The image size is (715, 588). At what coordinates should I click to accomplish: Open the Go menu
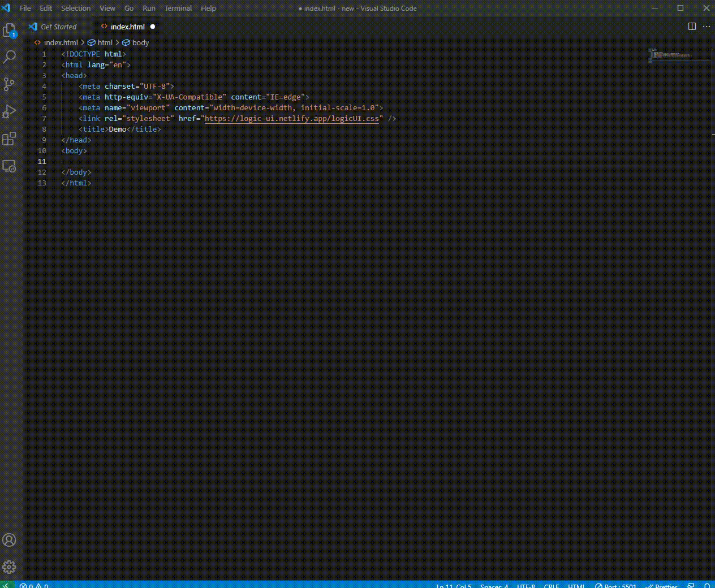point(129,8)
